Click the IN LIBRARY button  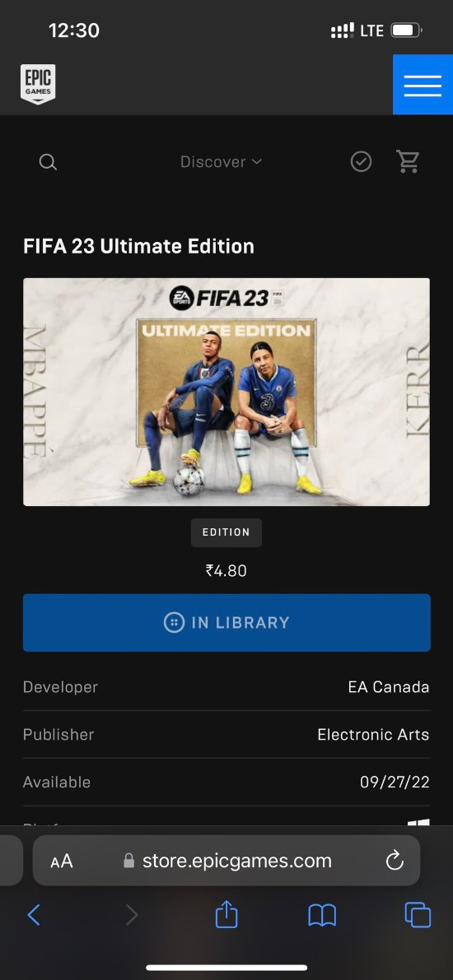point(226,623)
